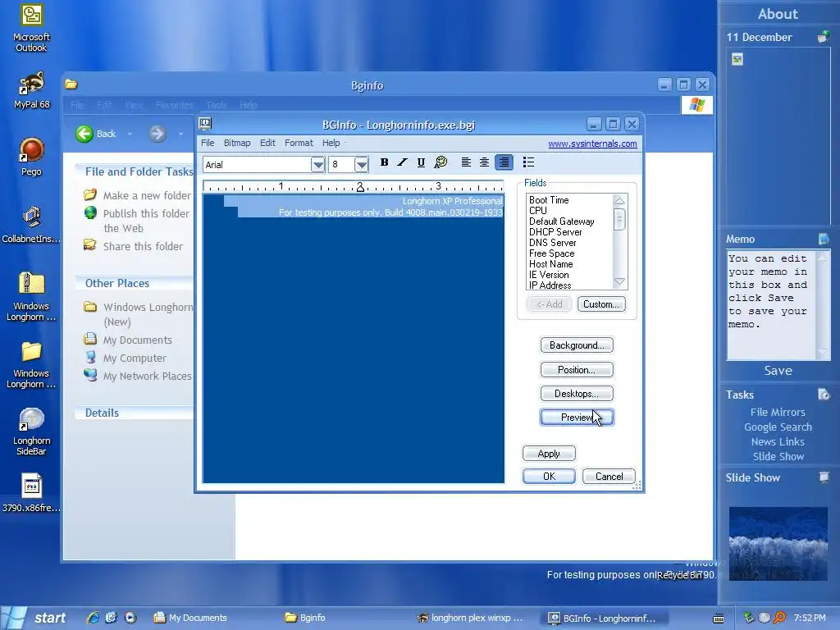
Task: Click the Start button
Action: 35,618
